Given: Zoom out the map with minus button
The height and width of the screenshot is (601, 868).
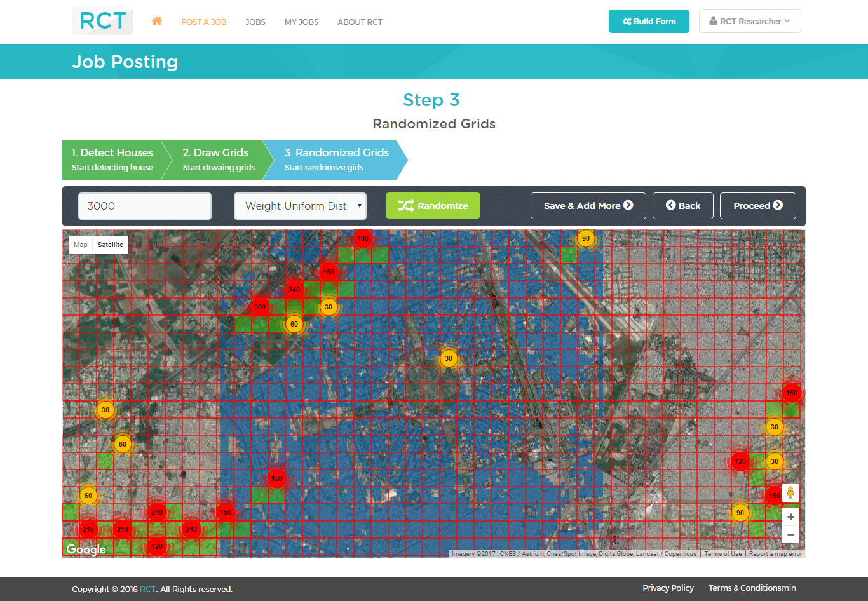Looking at the screenshot, I should click(x=790, y=535).
